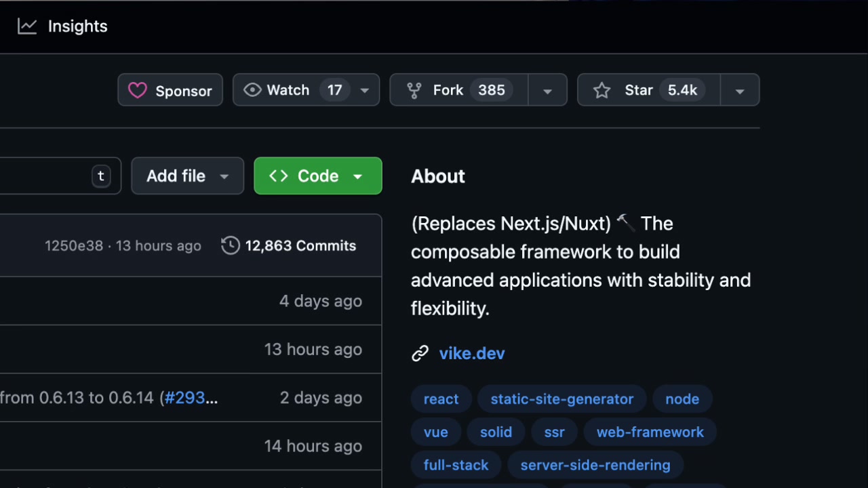The image size is (868, 488).
Task: Visit the vike.dev website link
Action: (x=472, y=353)
